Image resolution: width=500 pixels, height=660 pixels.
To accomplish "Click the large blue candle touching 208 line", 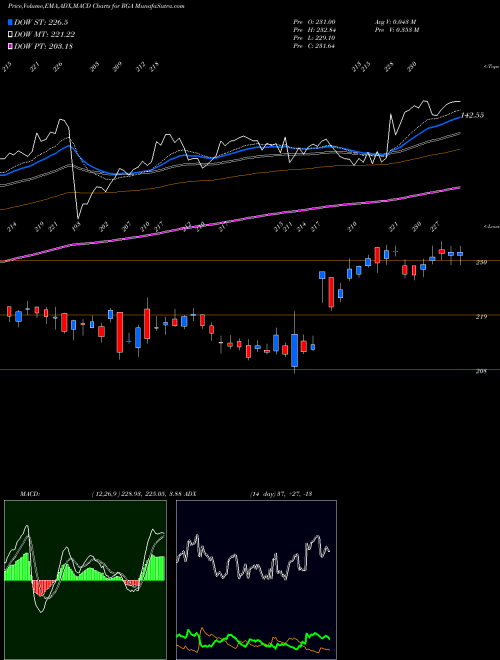I will pyautogui.click(x=295, y=350).
